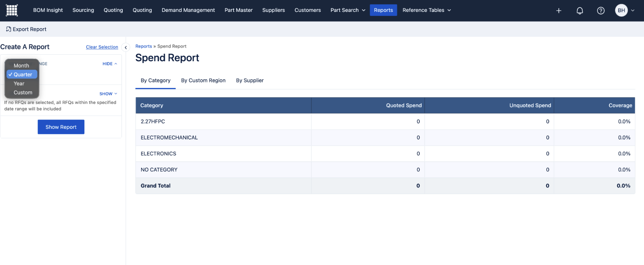Open the Reference Tables menu
The image size is (644, 265).
tap(426, 10)
